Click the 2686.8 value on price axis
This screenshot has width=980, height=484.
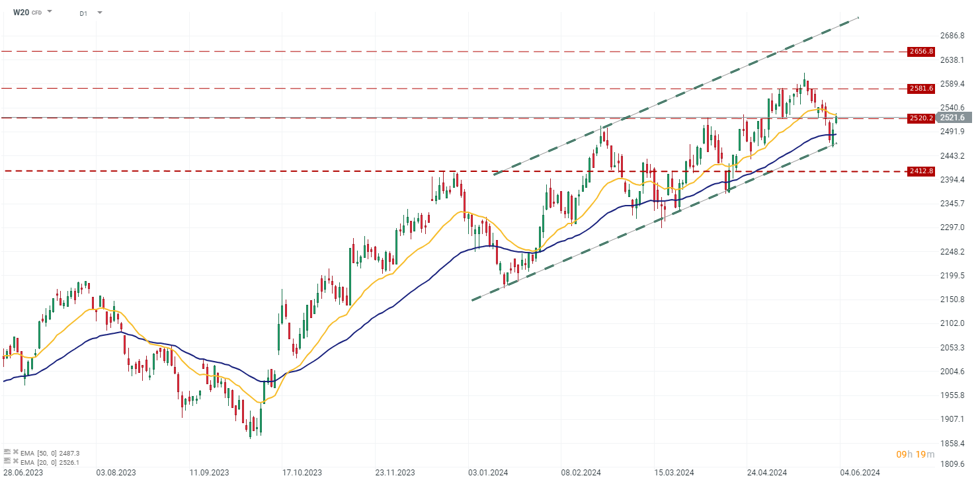tap(952, 36)
